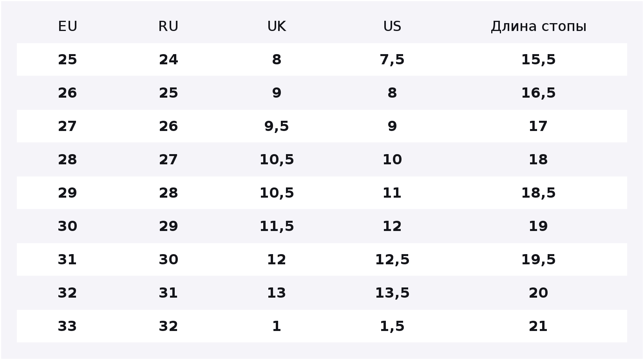644x360 pixels.
Task: Click RU size 24 cell
Action: [x=168, y=60]
